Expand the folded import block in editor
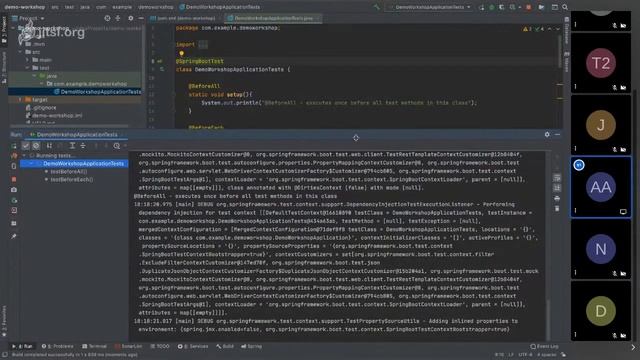The image size is (640, 360). [203, 44]
